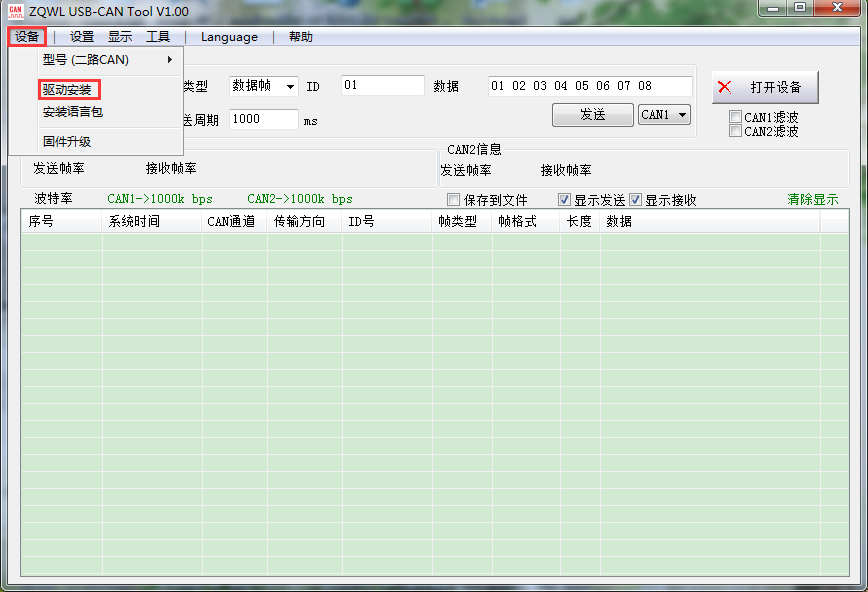Minimize the ZQWL USB-CAN Tool window

click(773, 8)
